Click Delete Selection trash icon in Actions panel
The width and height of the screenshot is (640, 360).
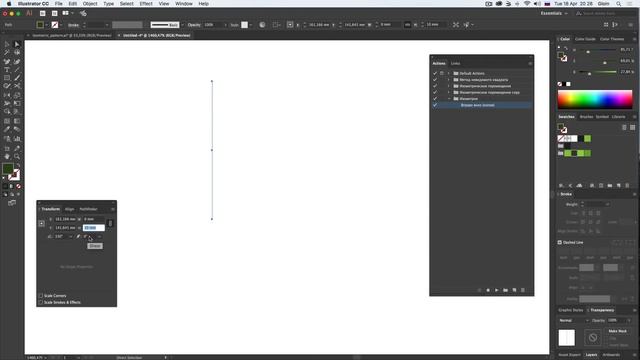click(523, 290)
